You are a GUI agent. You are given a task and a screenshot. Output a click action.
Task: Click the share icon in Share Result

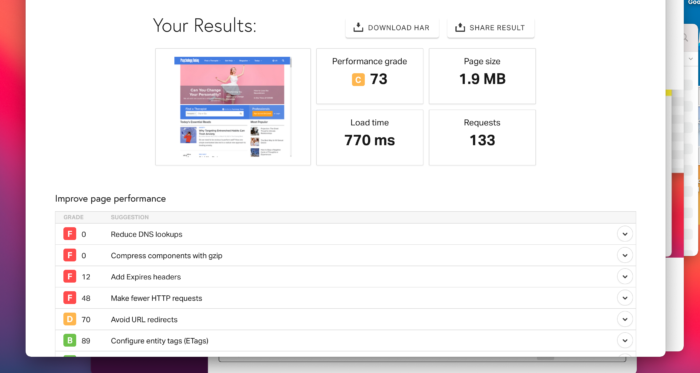coord(460,28)
